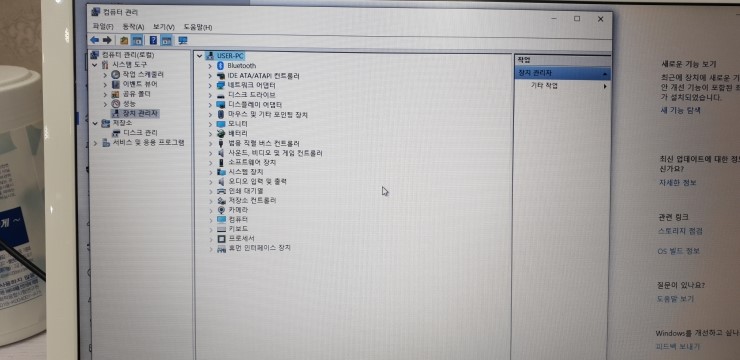Click the 피드백 보내기 link in Settings
This screenshot has height=360, width=740.
click(678, 346)
